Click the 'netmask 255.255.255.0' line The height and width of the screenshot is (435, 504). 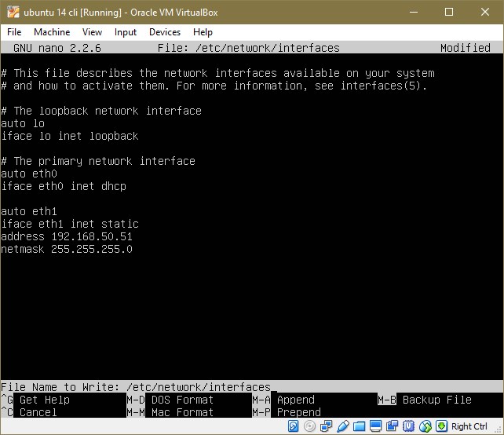click(67, 249)
